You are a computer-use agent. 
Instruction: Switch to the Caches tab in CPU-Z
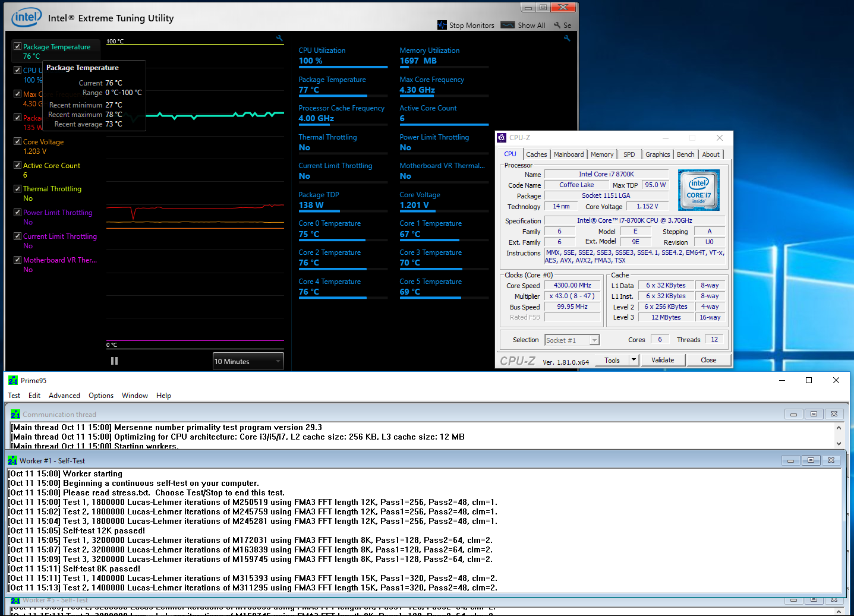pos(537,154)
